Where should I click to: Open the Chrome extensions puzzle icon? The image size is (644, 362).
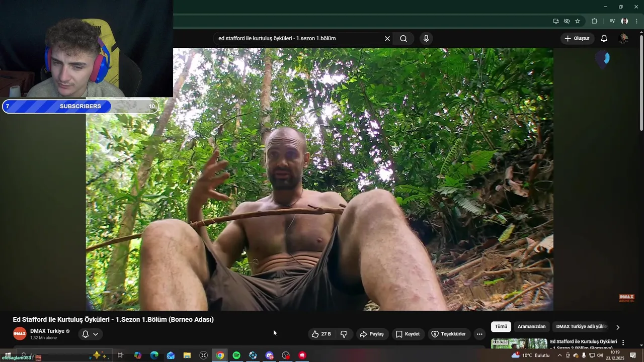(595, 21)
